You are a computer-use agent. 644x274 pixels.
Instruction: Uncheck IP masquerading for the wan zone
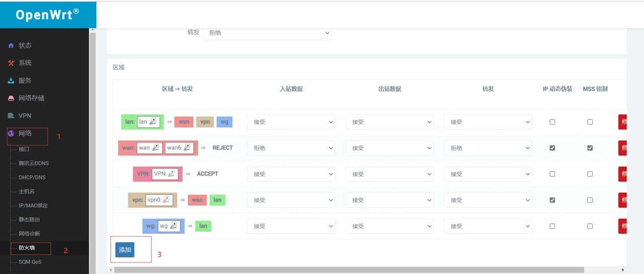click(x=552, y=148)
